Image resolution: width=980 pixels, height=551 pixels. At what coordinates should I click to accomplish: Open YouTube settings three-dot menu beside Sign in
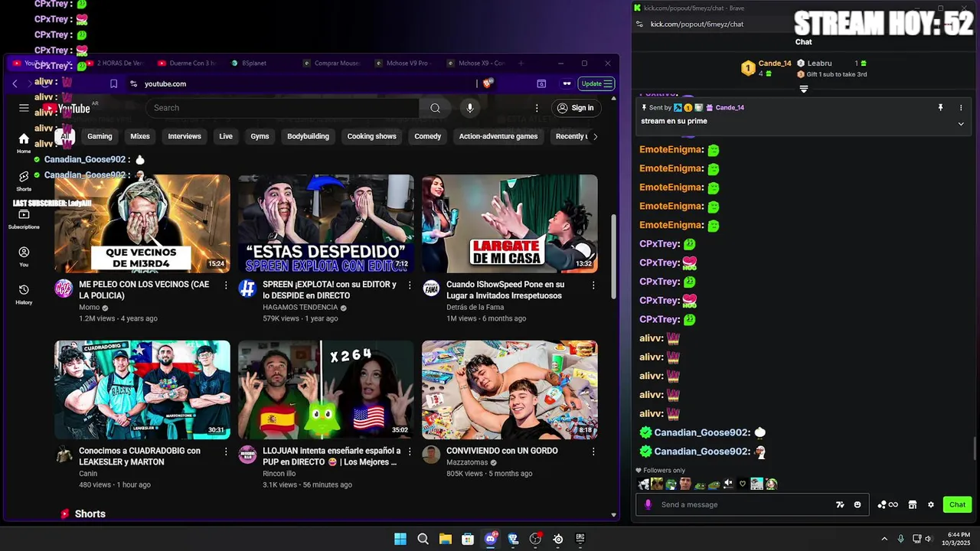(537, 108)
